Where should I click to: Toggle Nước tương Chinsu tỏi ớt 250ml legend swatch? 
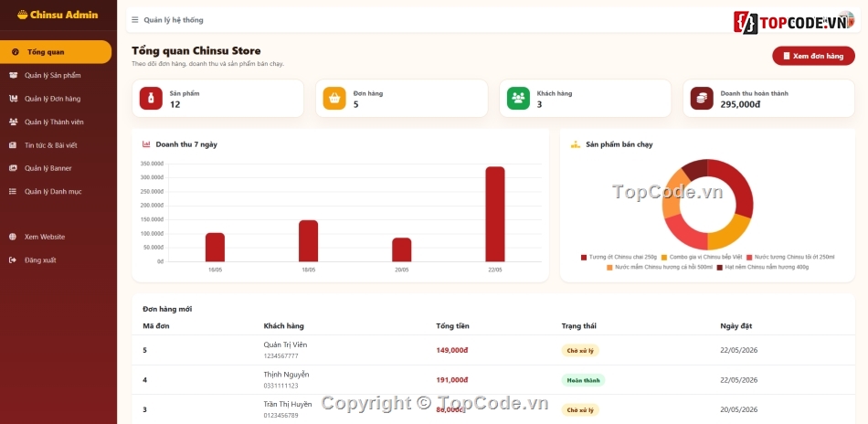pyautogui.click(x=749, y=258)
